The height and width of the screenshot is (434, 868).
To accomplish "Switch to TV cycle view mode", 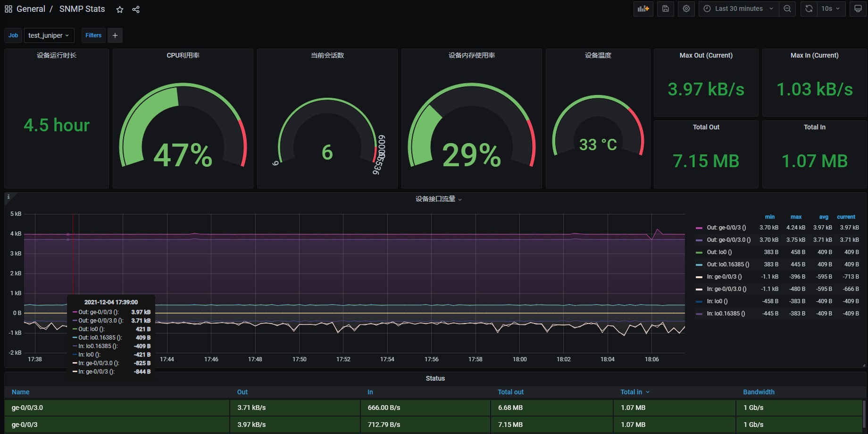I will (x=858, y=9).
